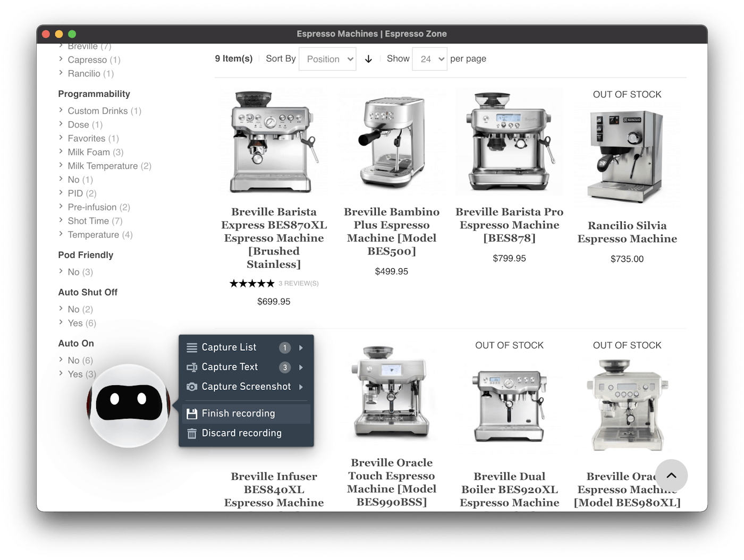Click chevron beside Milk Foam filter
This screenshot has width=744, height=560.
61,151
